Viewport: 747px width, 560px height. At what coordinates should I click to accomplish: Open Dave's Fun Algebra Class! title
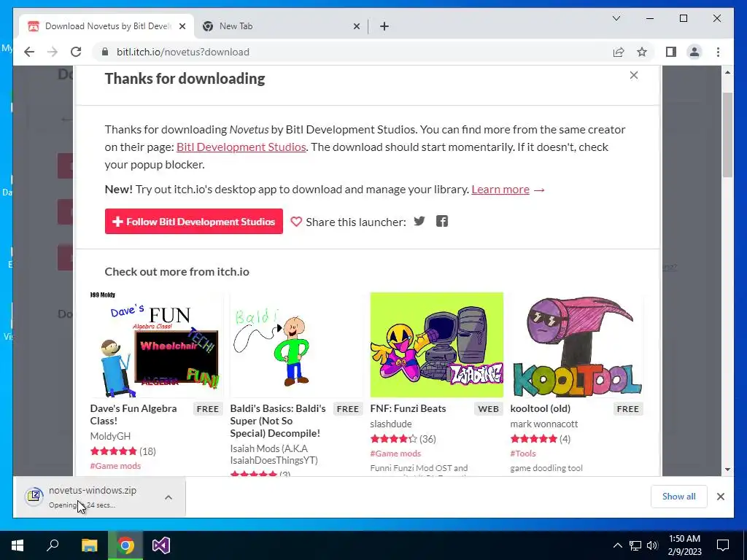click(133, 415)
